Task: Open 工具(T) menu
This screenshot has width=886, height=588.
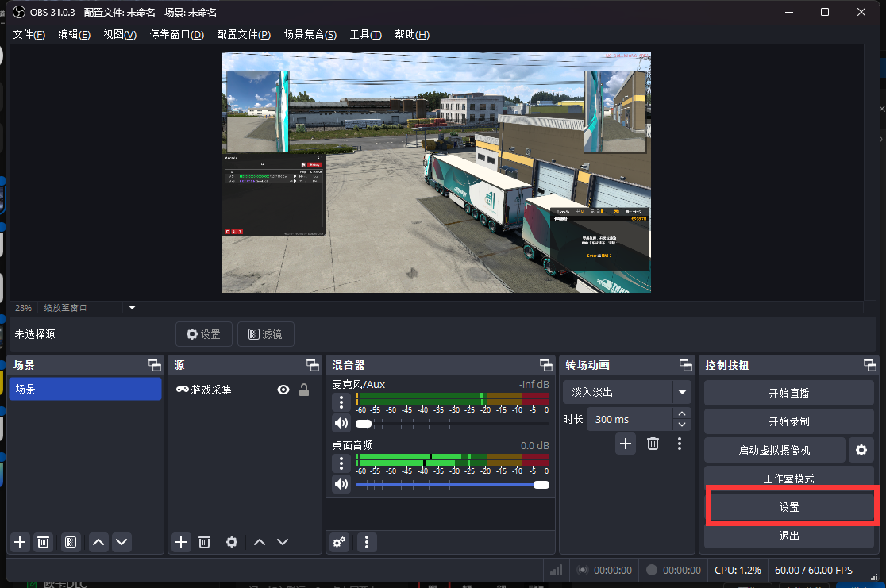Action: pos(365,34)
